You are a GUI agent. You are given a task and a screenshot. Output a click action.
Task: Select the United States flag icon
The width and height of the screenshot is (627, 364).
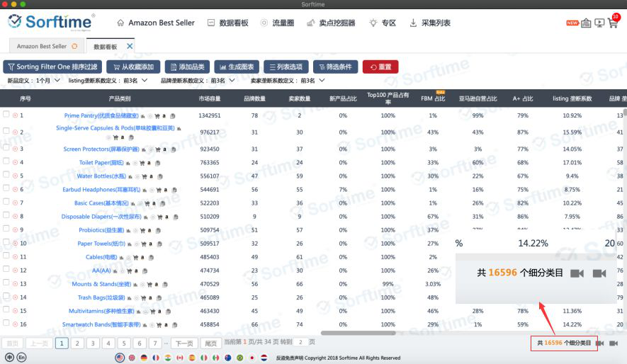click(120, 358)
